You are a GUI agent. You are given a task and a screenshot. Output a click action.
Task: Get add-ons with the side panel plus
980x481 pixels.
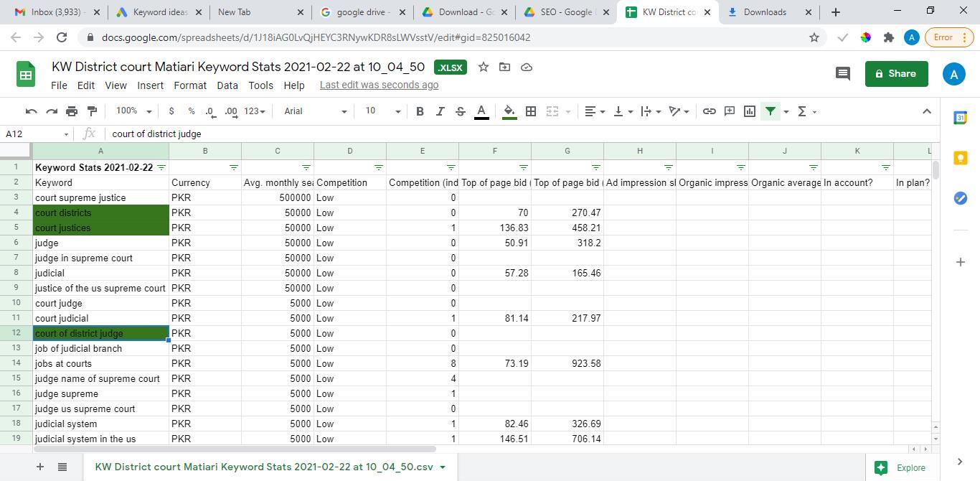(960, 262)
